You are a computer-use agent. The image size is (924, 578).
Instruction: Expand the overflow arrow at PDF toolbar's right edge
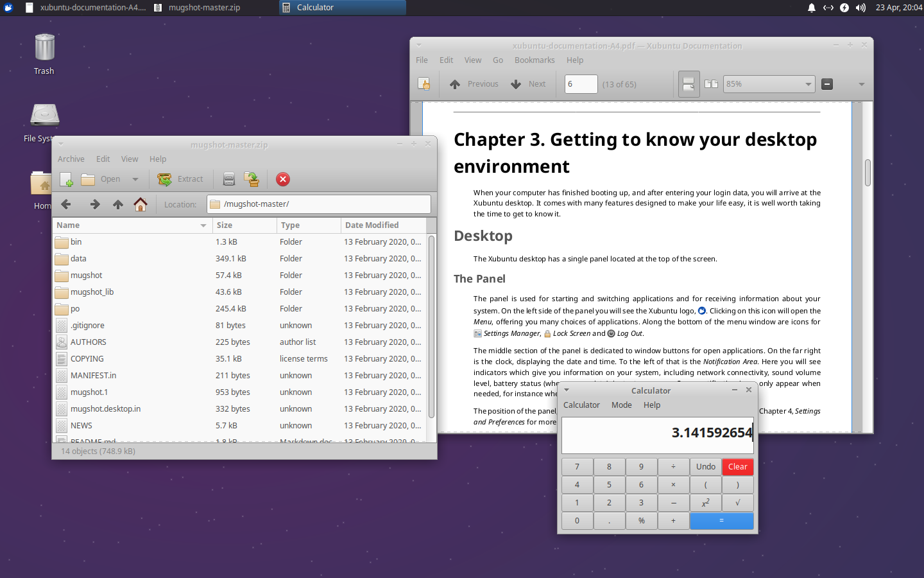[862, 84]
